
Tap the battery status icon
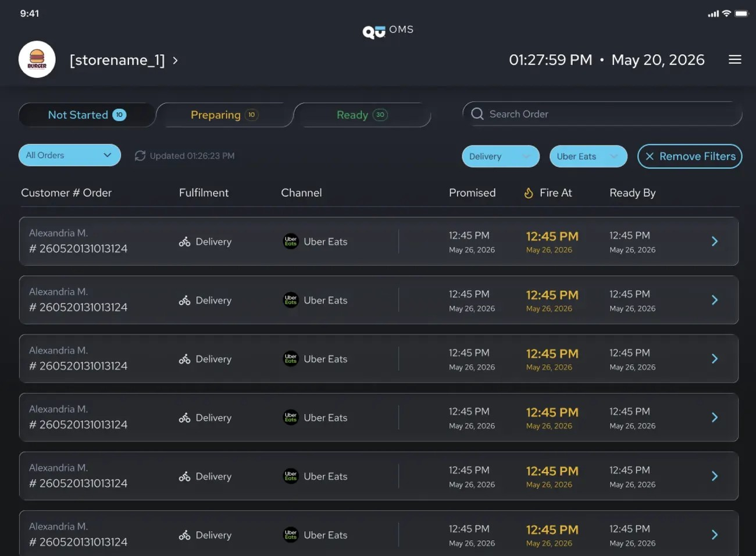coord(741,13)
